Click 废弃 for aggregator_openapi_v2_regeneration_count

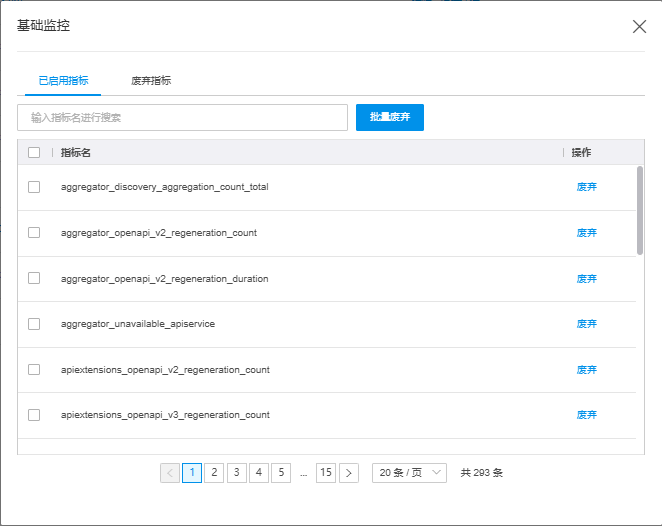point(587,233)
